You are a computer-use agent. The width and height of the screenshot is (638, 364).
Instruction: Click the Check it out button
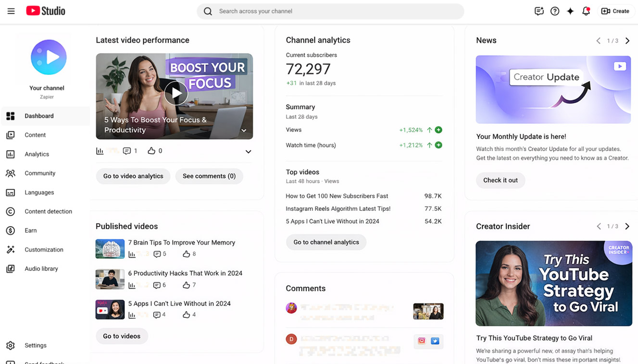[500, 180]
